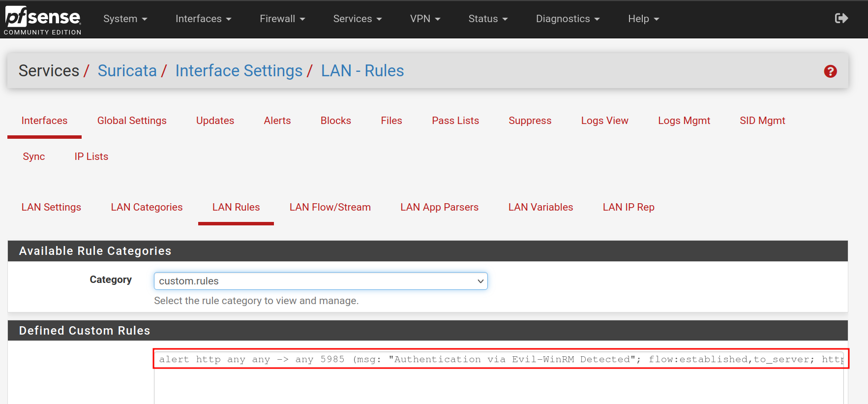Switch to the Interfaces tab
Image resolution: width=868 pixels, height=404 pixels.
44,121
